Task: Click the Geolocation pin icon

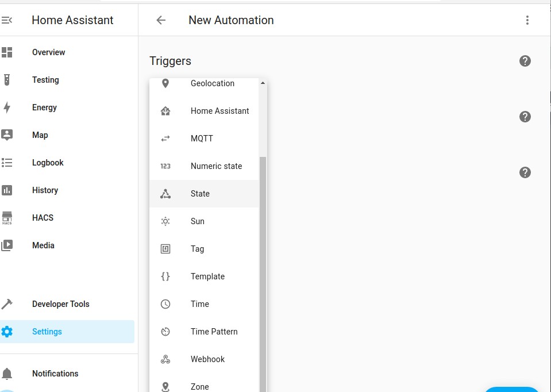Action: [x=165, y=83]
